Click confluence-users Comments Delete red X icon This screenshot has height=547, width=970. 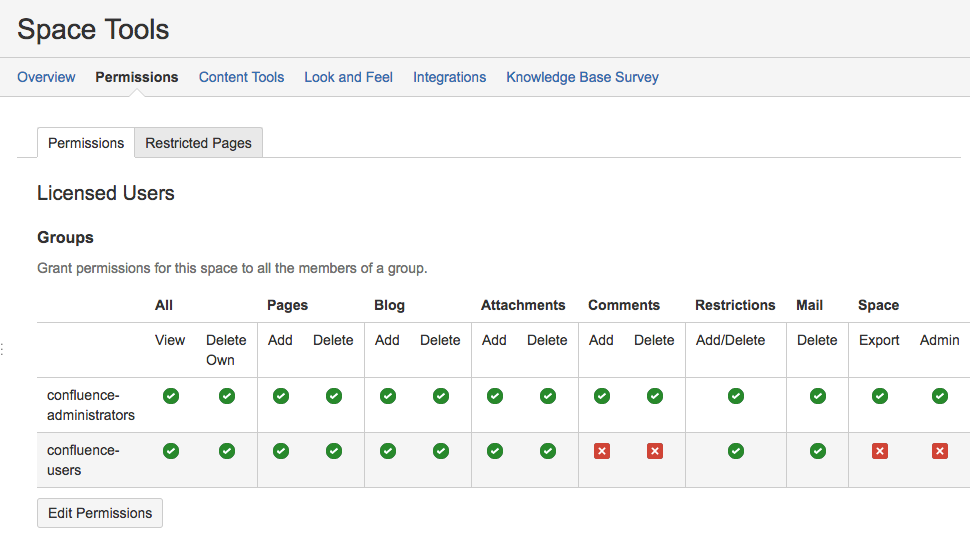[655, 451]
